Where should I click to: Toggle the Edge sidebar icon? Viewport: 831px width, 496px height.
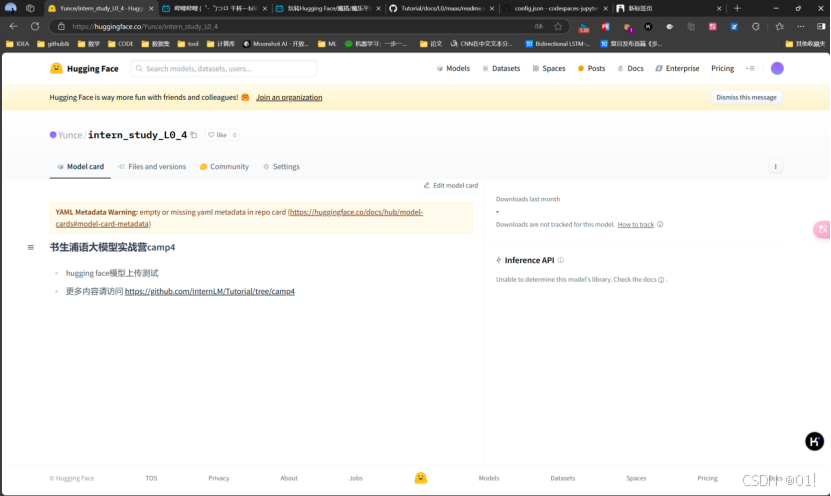821,26
